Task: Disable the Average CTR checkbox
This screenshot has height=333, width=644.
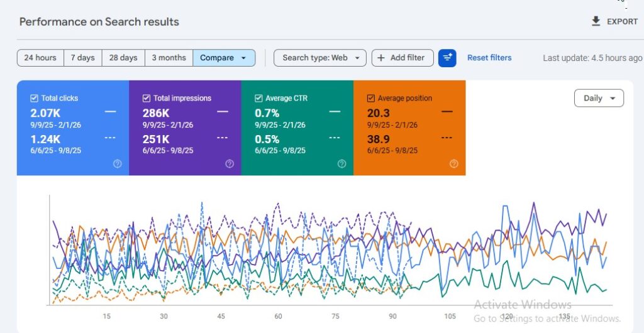Action: point(258,98)
